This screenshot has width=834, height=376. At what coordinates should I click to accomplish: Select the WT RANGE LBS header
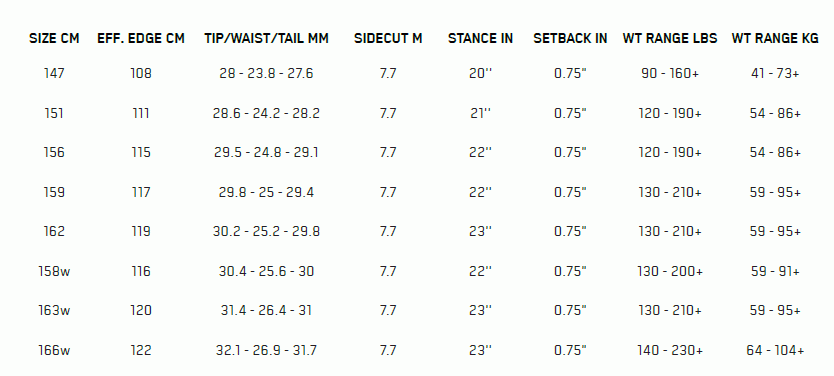click(670, 38)
